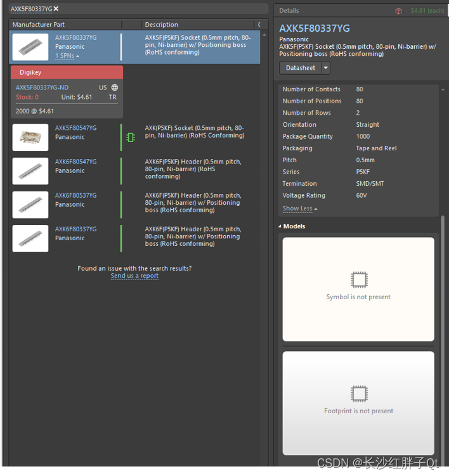Open the Datasheet dropdown arrow

[x=325, y=68]
